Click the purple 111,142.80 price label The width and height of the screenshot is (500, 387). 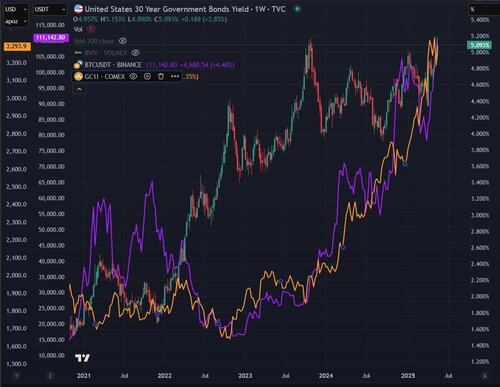click(51, 37)
